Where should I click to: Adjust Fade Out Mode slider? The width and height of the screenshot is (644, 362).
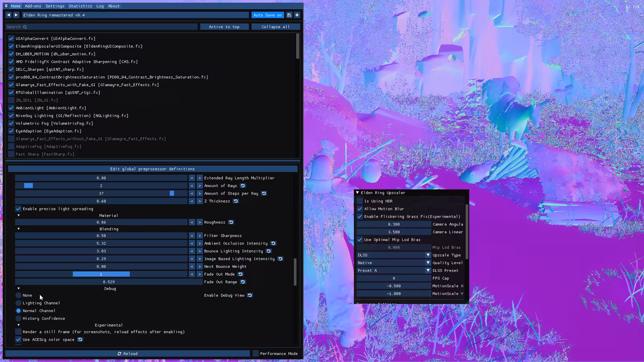click(101, 274)
